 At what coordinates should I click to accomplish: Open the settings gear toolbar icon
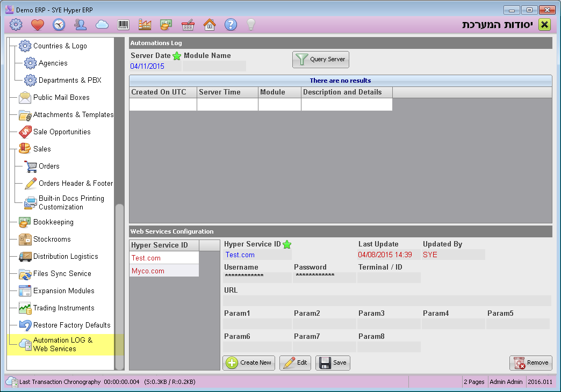(x=16, y=25)
